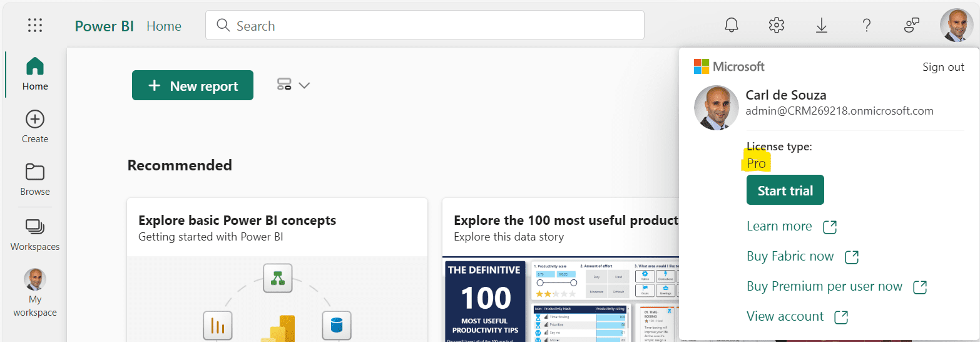Viewport: 980px width, 342px height.
Task: Open the Explore the 100 most useful card
Action: point(561,270)
